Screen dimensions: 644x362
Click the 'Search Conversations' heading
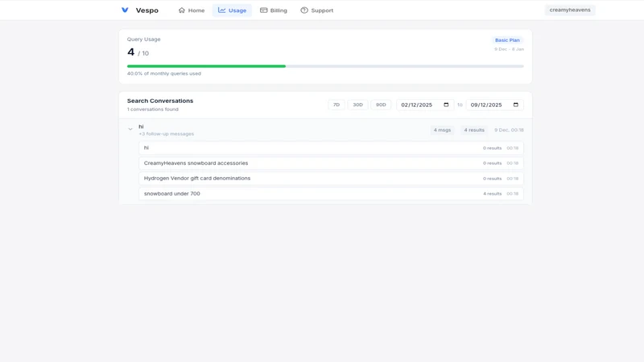point(160,101)
